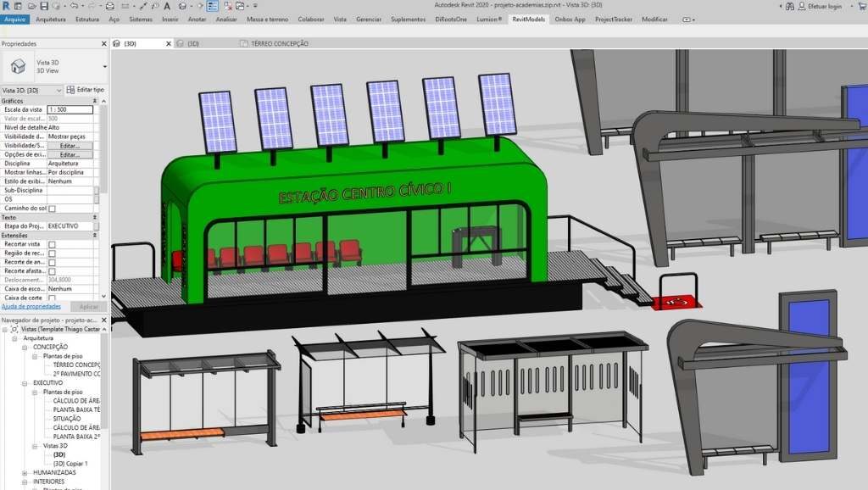The image size is (868, 490).
Task: Click the Escala da vista 1 : 500 field
Action: (70, 110)
